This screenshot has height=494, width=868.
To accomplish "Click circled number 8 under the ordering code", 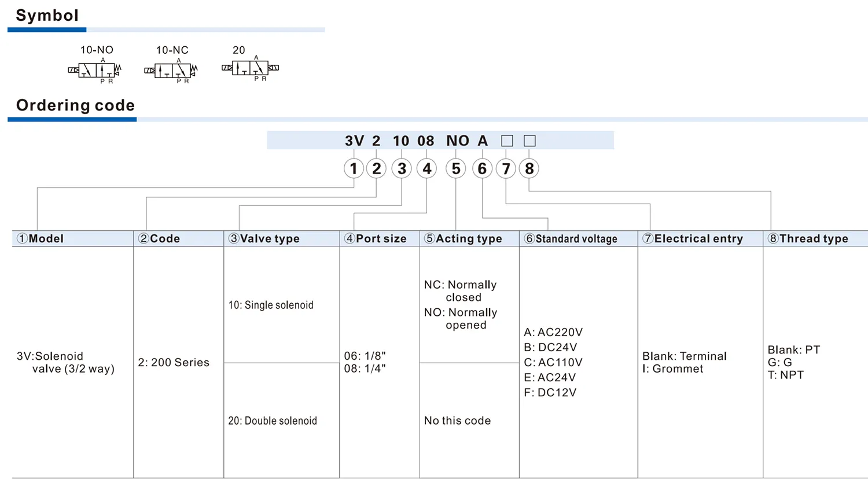I will point(529,168).
